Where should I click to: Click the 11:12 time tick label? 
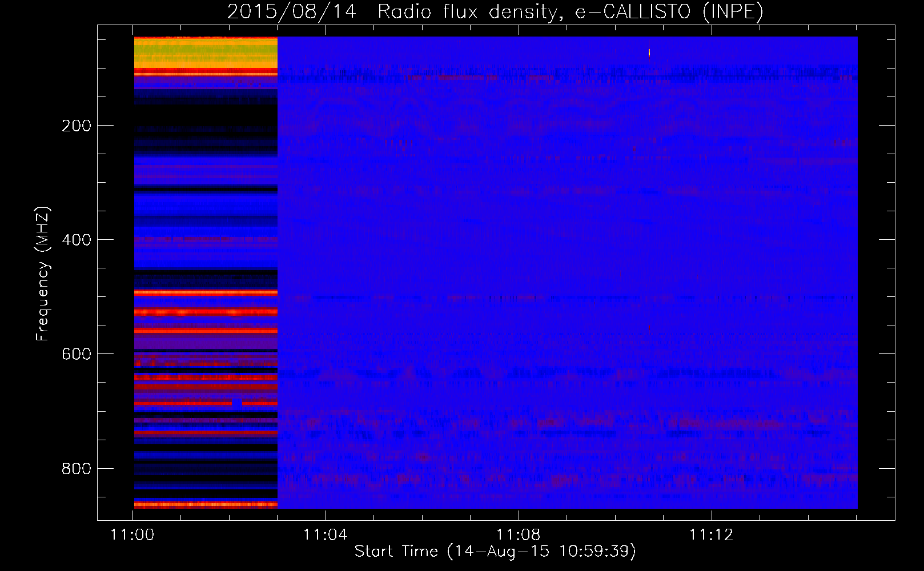(x=711, y=535)
